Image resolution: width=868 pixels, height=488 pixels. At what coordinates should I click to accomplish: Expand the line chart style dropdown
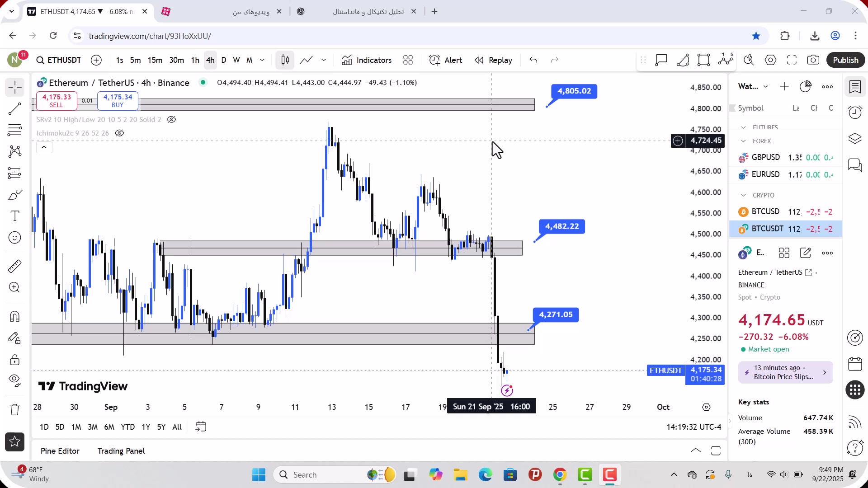pyautogui.click(x=324, y=60)
